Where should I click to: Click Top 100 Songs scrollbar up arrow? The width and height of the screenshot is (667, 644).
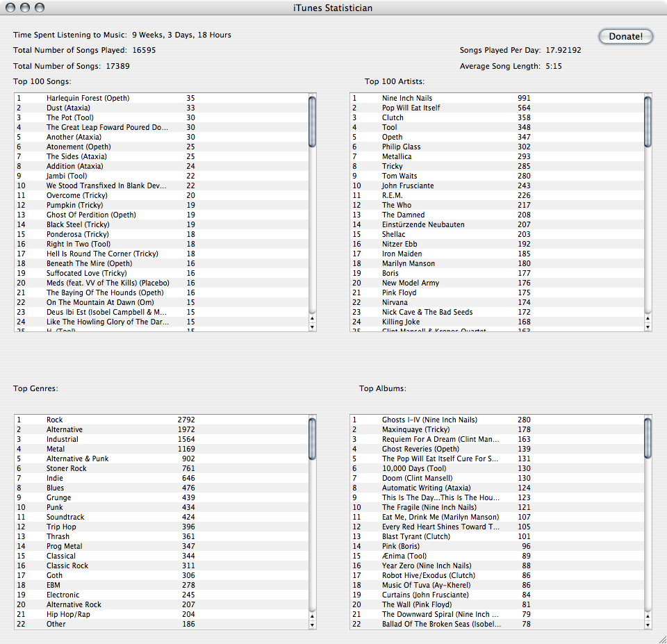[x=312, y=318]
